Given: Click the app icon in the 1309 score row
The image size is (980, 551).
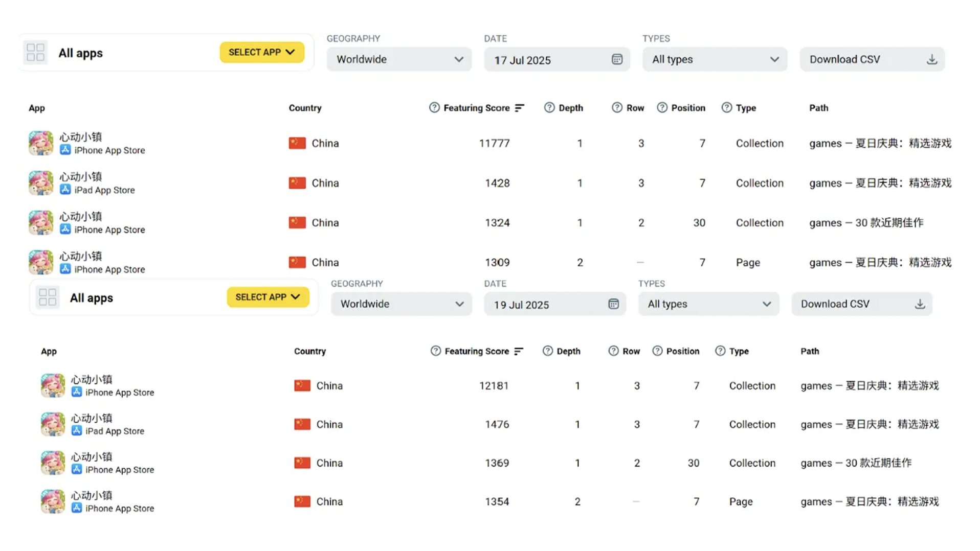Looking at the screenshot, I should point(41,262).
